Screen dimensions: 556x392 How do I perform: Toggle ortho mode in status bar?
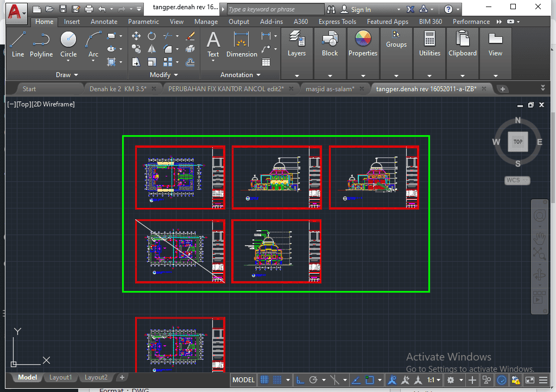(300, 380)
